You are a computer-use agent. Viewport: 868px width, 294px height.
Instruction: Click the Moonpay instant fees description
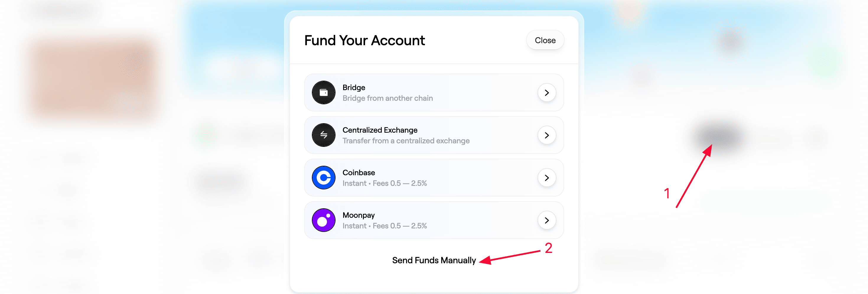pyautogui.click(x=385, y=225)
